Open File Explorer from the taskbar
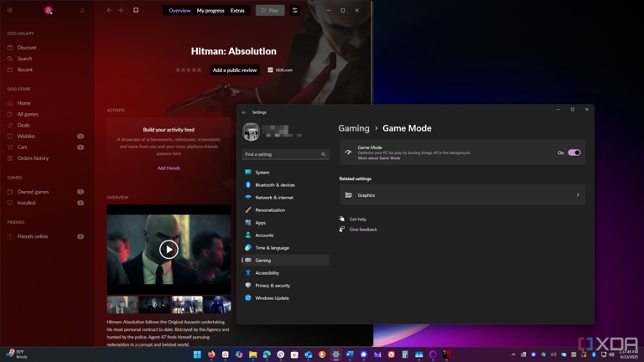 pos(253,354)
